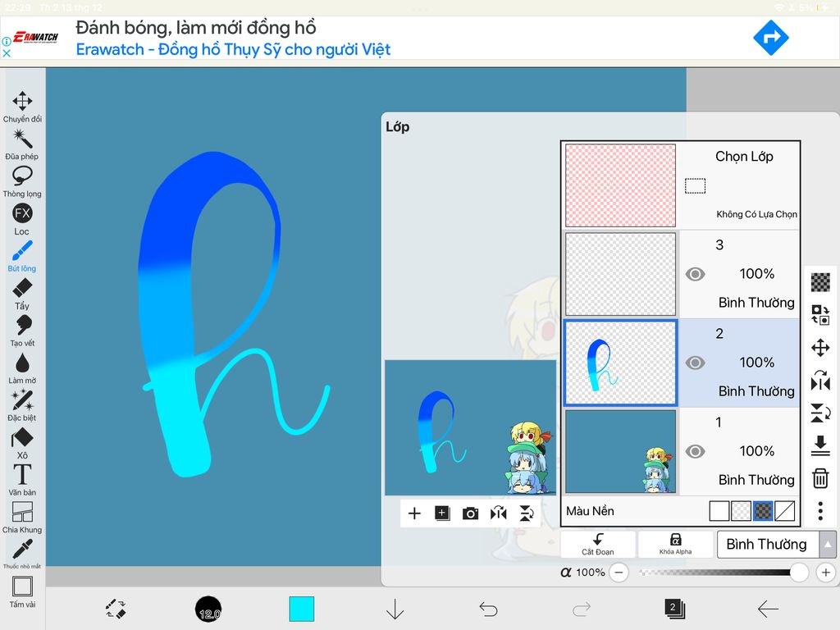Add a special layer with boxed plus
Viewport: 840px width, 630px height.
tap(442, 514)
